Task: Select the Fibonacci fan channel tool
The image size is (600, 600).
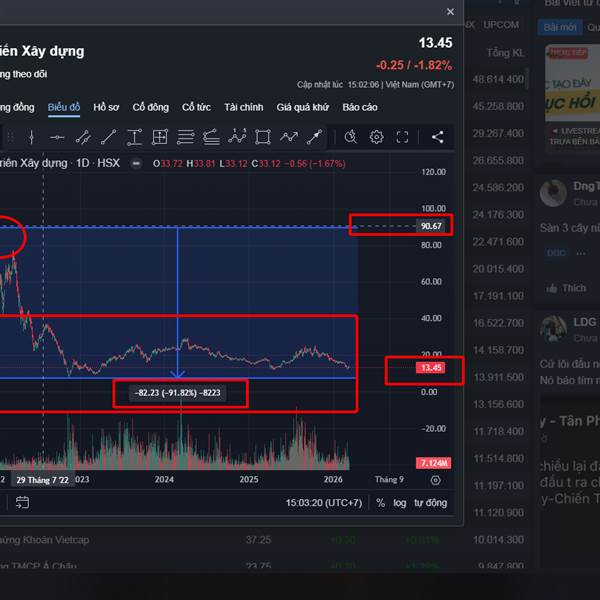Action: tap(211, 137)
